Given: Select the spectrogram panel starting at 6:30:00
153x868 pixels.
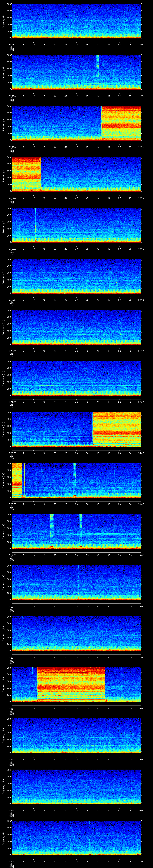Looking at the screenshot, I should [77, 838].
